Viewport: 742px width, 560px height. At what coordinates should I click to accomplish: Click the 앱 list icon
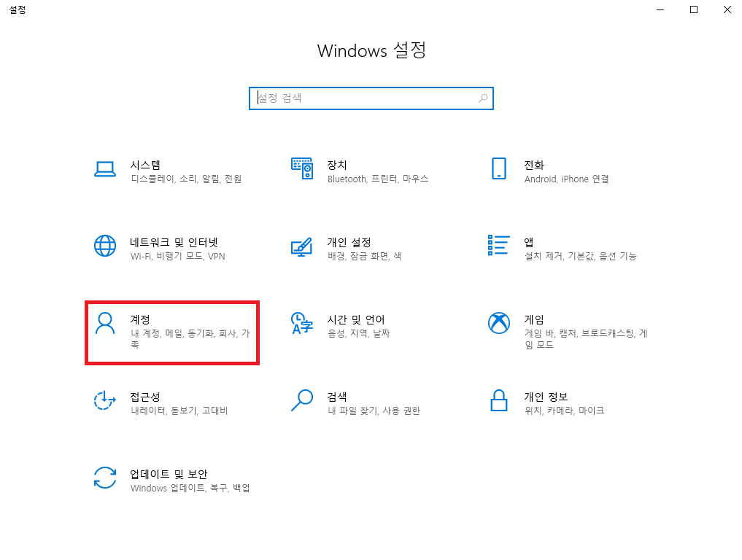499,245
